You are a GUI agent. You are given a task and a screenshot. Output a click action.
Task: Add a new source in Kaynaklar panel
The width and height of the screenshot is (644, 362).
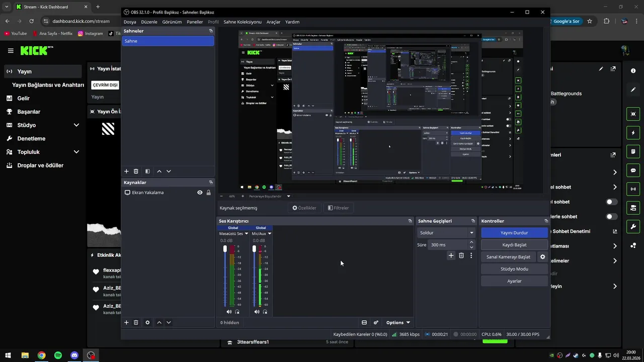127,322
